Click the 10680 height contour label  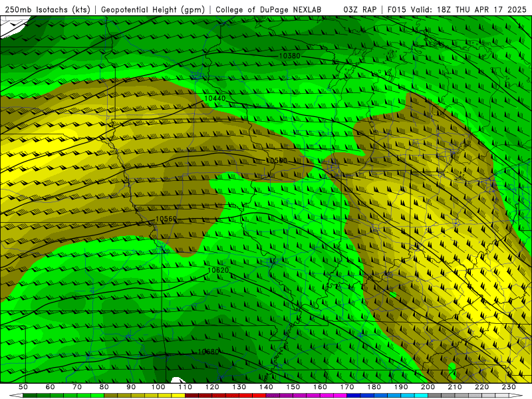click(x=208, y=352)
